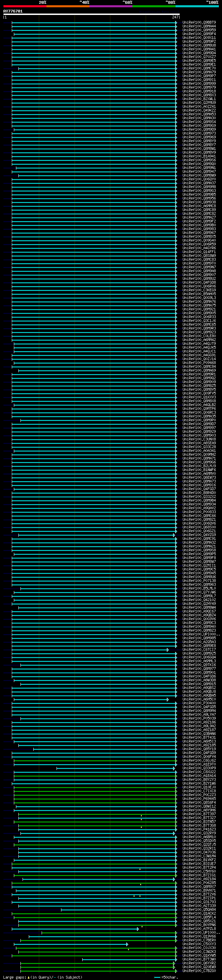
Task: Click the orange ~40% identity legend segment
Action: pyautogui.click(x=68, y=6)
